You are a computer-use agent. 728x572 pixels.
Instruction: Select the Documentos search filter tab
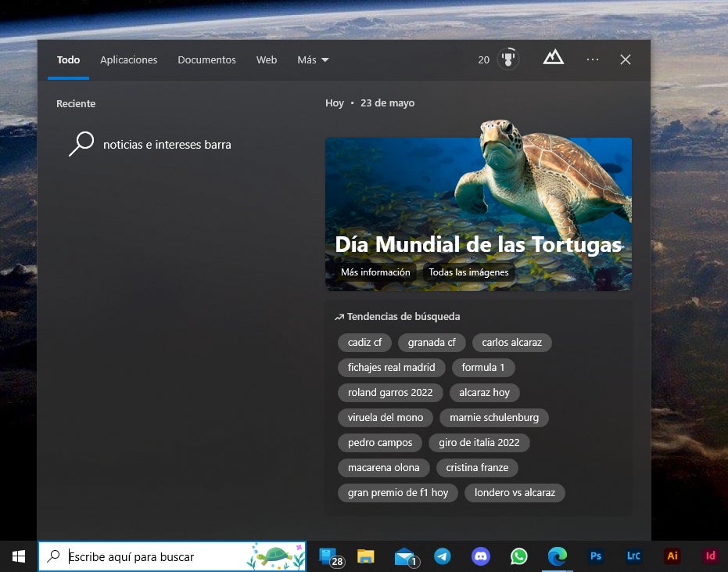(206, 59)
